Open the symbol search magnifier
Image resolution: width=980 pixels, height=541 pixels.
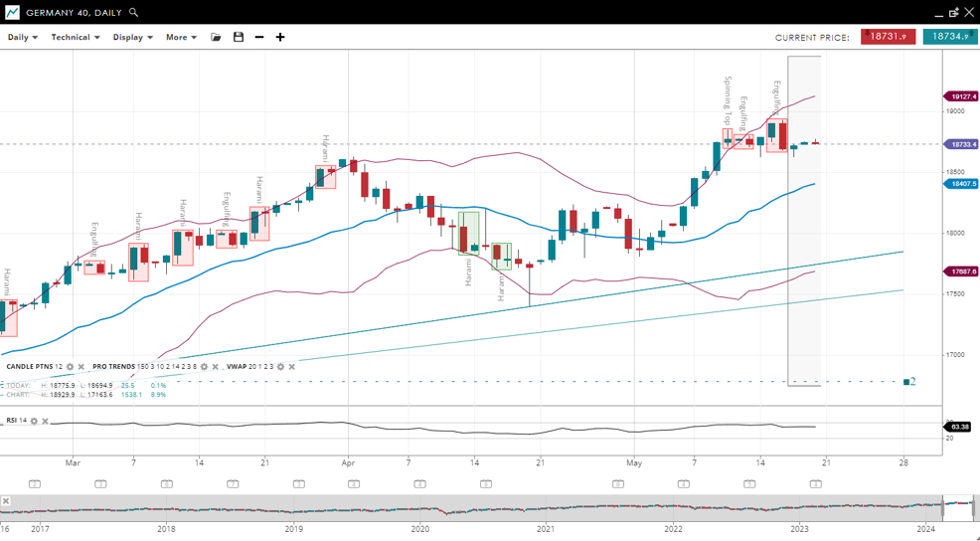pos(134,13)
